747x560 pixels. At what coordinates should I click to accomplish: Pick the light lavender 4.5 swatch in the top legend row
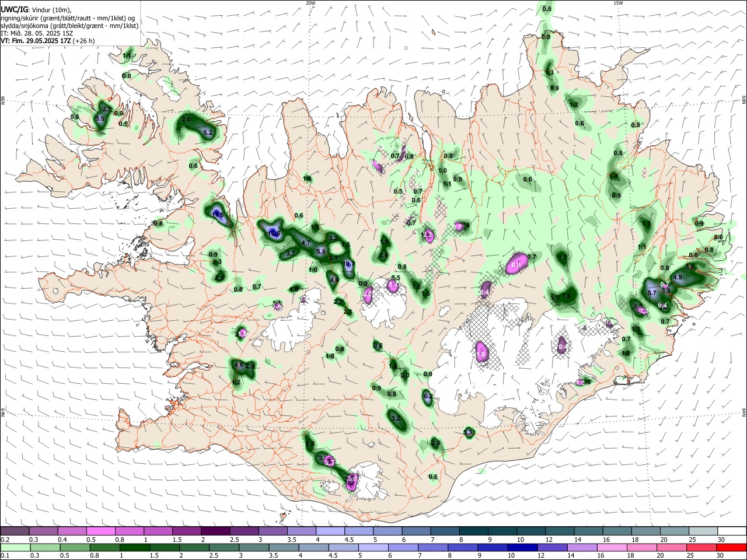(359, 531)
